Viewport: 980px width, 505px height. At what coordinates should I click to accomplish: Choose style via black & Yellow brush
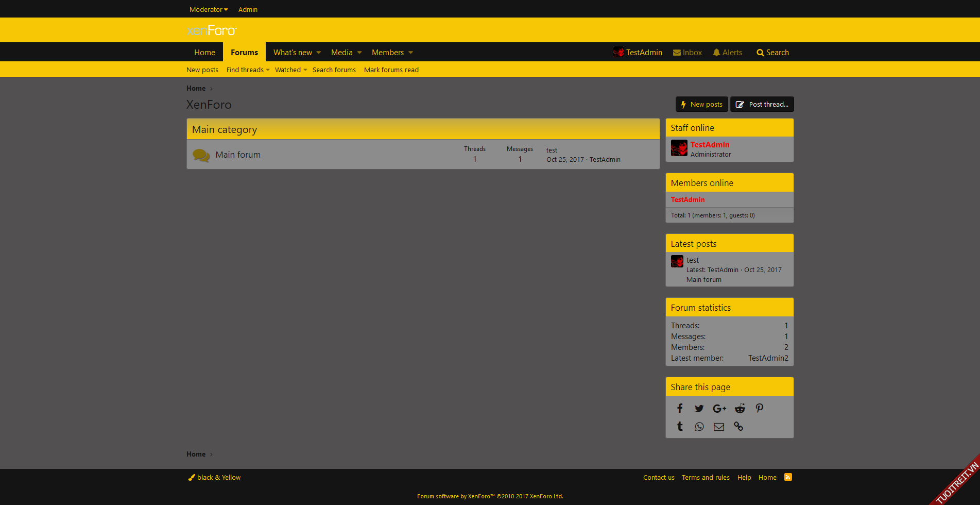(214, 478)
